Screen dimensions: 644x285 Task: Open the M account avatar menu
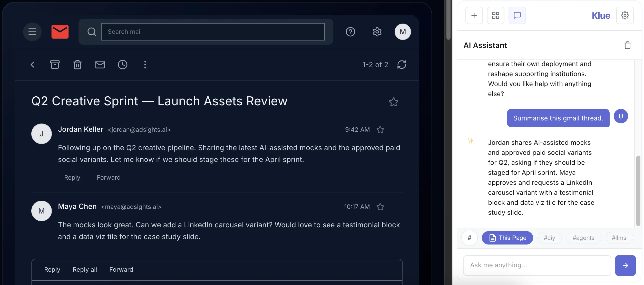[402, 32]
